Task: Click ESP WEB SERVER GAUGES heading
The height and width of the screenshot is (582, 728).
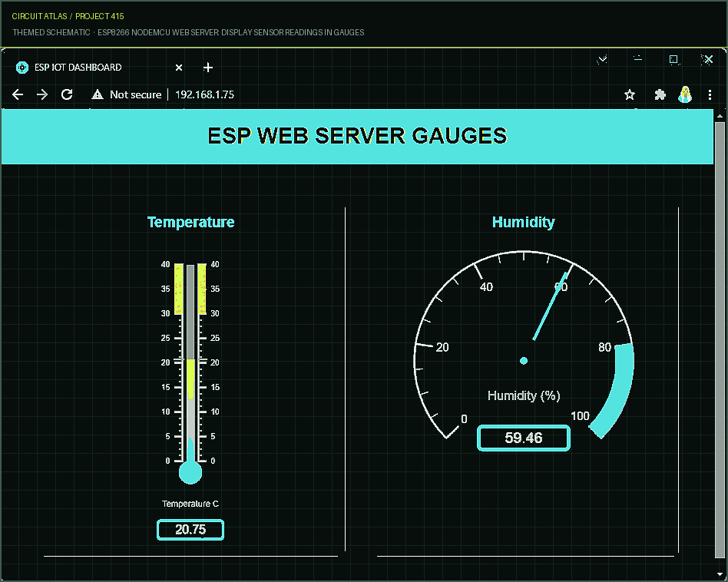Action: (358, 136)
